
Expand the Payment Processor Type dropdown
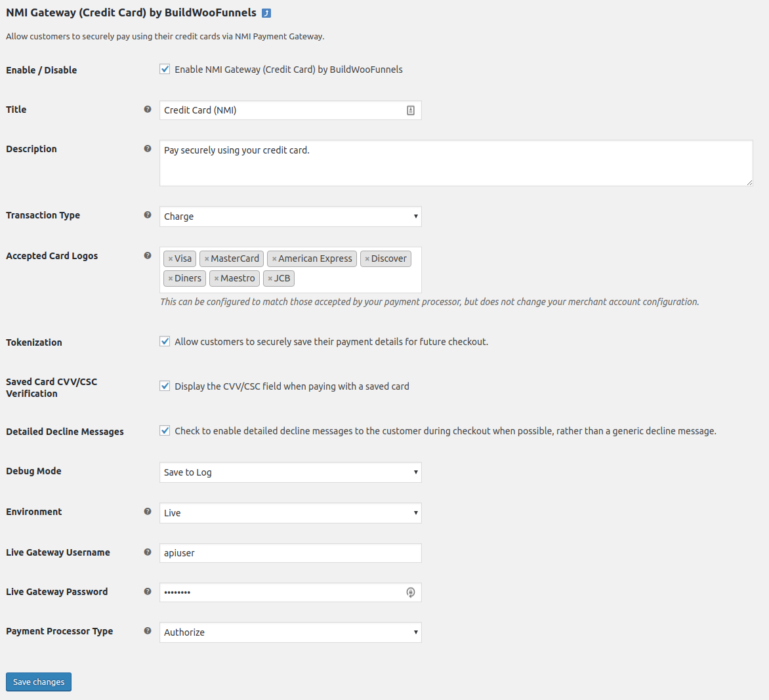(x=290, y=632)
